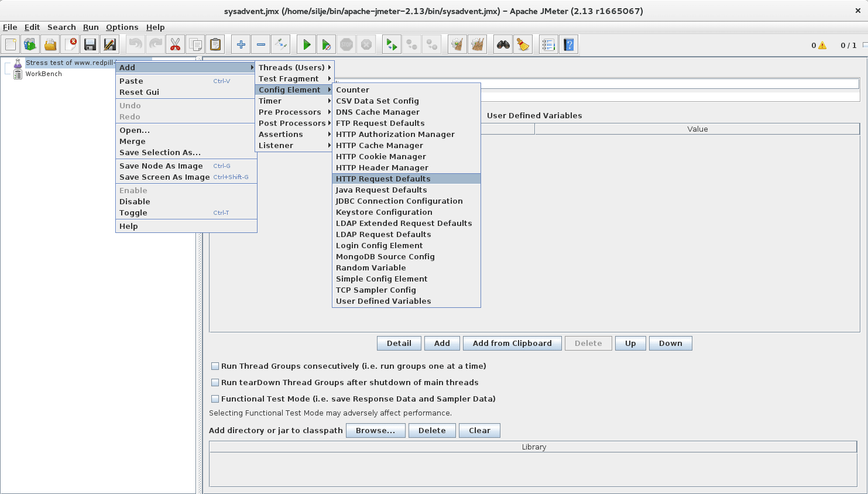This screenshot has height=494, width=868.
Task: Click the warning triangle error counter
Action: 822,45
